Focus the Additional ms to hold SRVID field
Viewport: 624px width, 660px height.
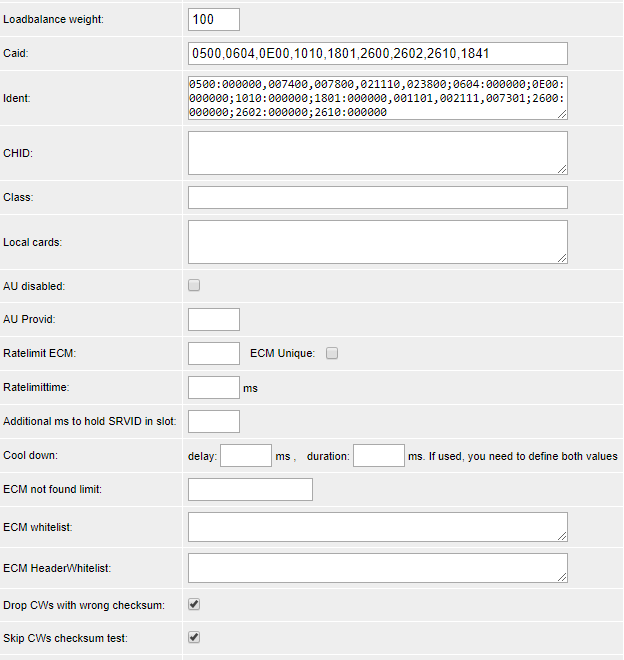coord(214,421)
